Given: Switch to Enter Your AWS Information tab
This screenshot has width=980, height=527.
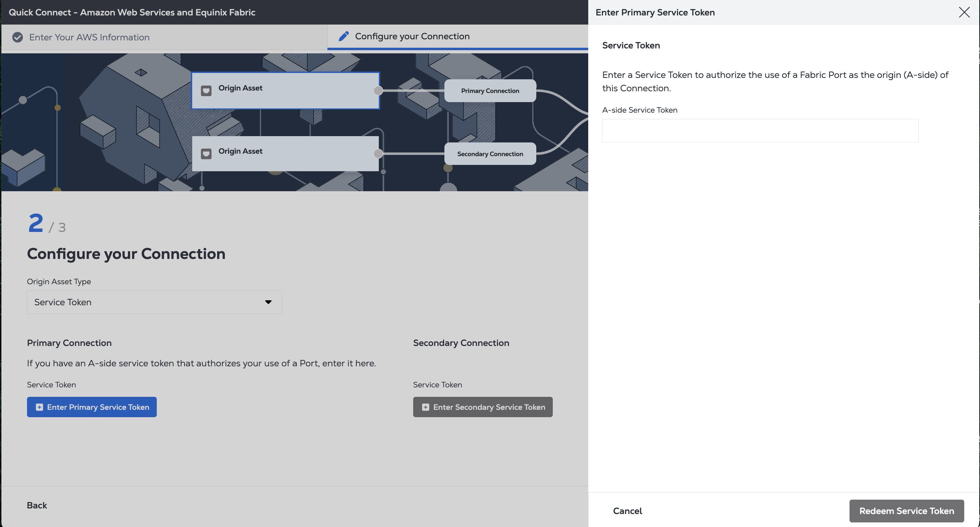Looking at the screenshot, I should click(x=165, y=37).
